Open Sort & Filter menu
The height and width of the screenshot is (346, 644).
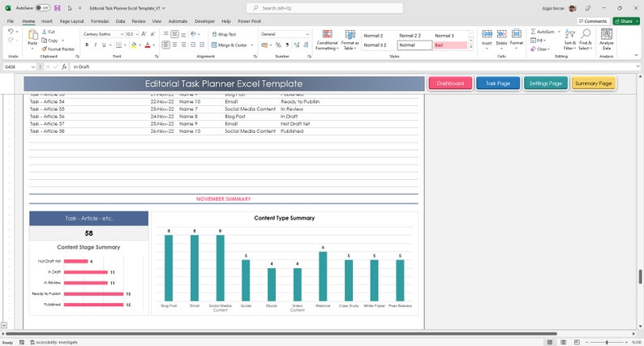[x=569, y=40]
